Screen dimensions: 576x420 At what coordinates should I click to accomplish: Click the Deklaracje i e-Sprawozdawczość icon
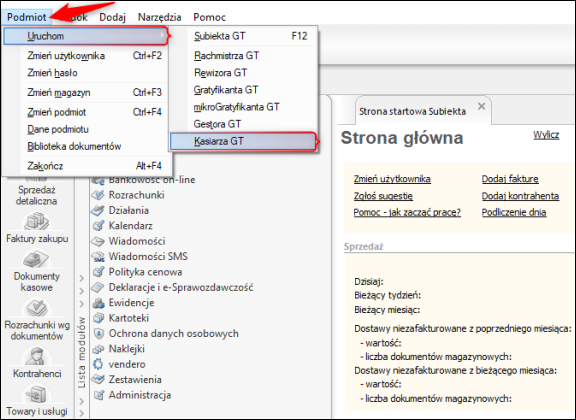pos(98,287)
